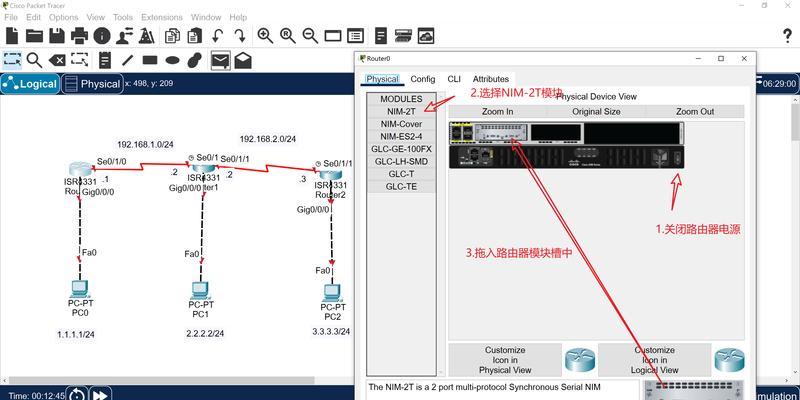The width and height of the screenshot is (800, 400).
Task: Open the Tools menu
Action: tap(123, 17)
